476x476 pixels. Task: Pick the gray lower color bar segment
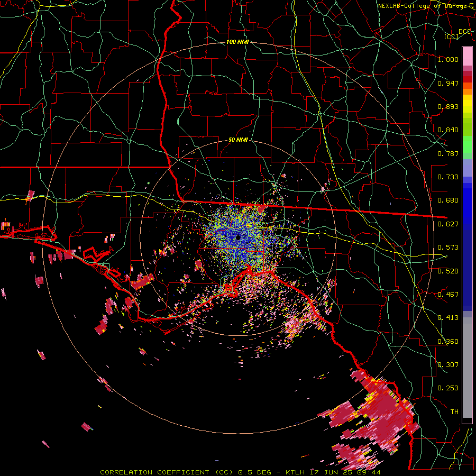[467, 368]
